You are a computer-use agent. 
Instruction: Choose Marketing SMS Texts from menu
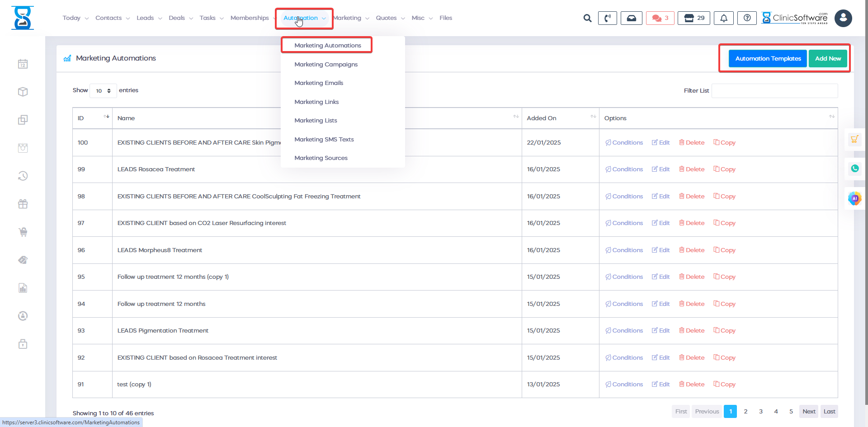324,140
